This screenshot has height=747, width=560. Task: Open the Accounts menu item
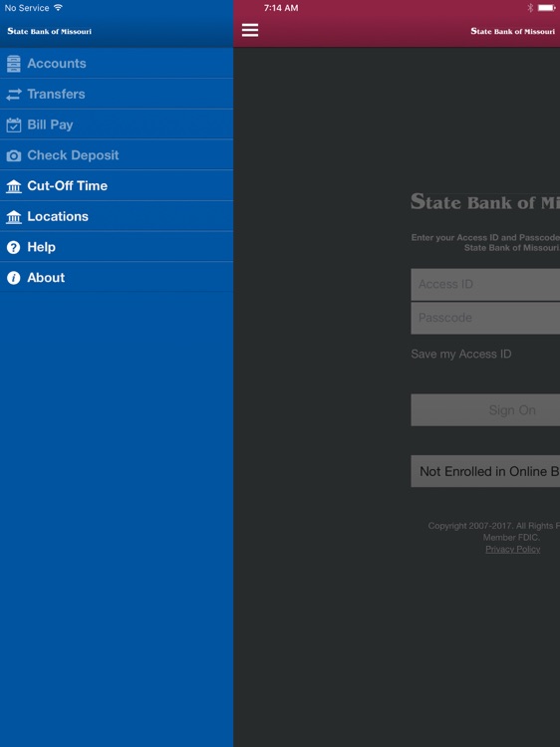point(117,64)
